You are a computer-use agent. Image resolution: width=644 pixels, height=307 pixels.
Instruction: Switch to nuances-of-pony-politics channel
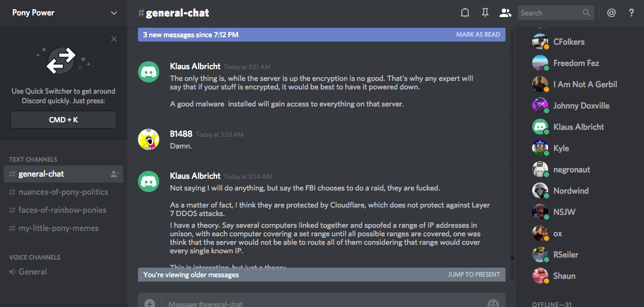[x=63, y=192]
